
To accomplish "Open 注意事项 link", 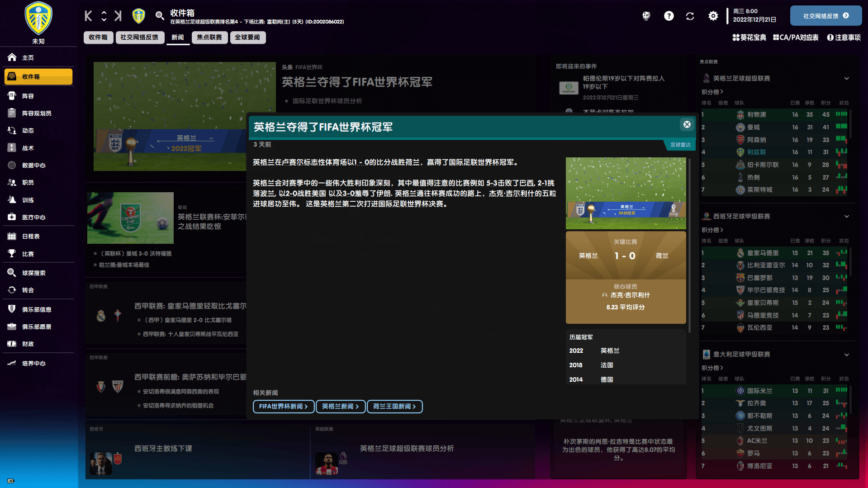I will point(844,38).
